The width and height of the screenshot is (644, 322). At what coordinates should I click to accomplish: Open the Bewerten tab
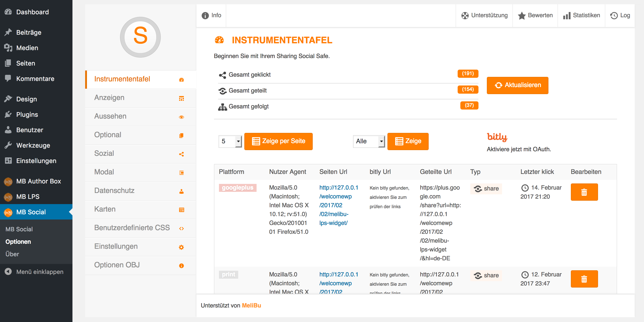click(x=535, y=15)
